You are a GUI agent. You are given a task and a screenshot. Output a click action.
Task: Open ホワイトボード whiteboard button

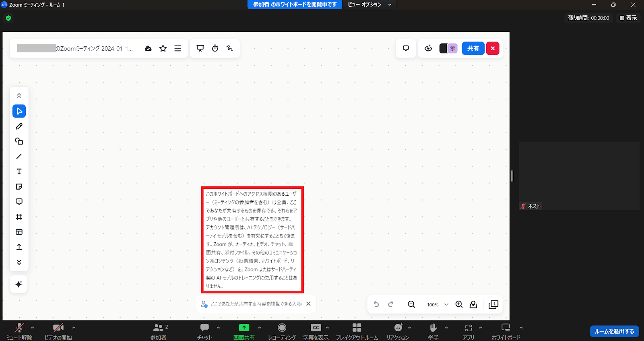(x=506, y=331)
